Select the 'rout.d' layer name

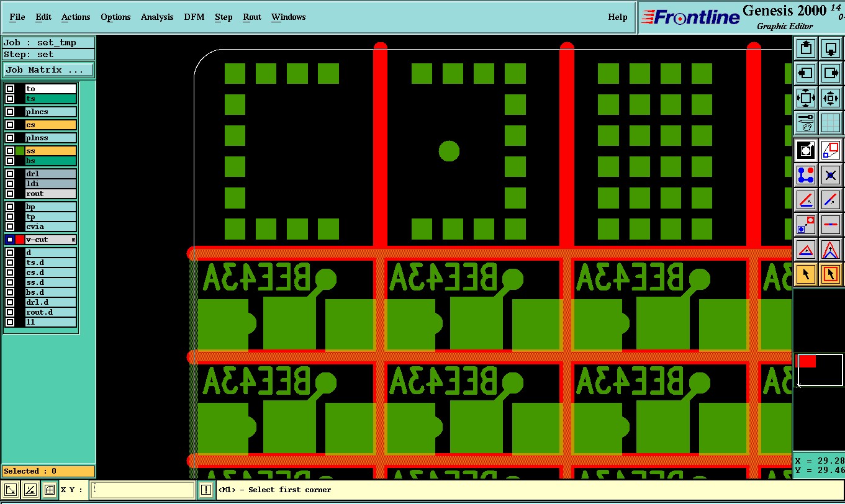point(50,312)
